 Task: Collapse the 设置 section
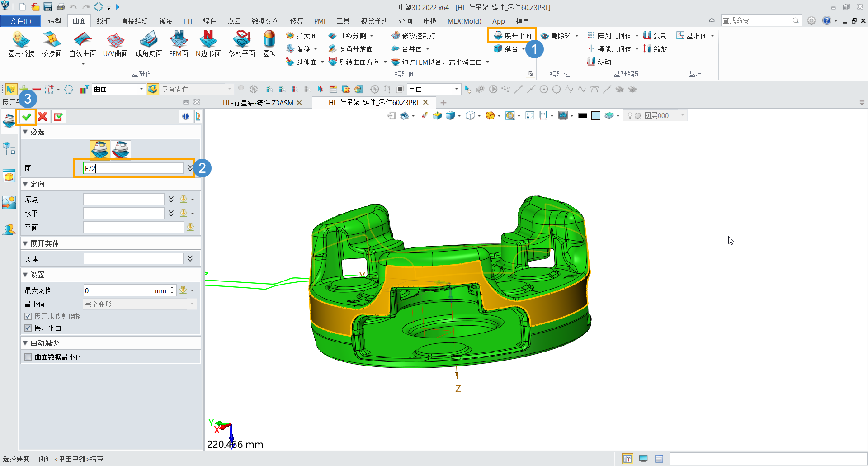(x=25, y=275)
